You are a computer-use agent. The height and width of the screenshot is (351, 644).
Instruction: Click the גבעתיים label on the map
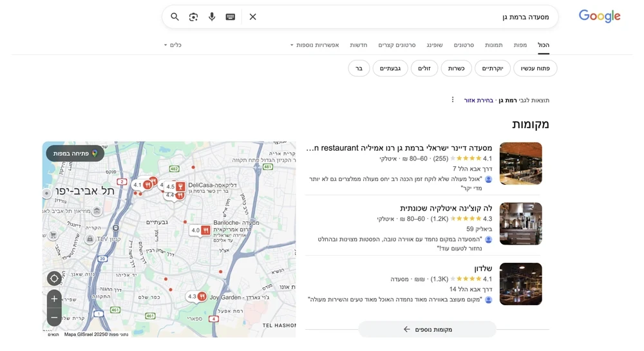click(157, 222)
